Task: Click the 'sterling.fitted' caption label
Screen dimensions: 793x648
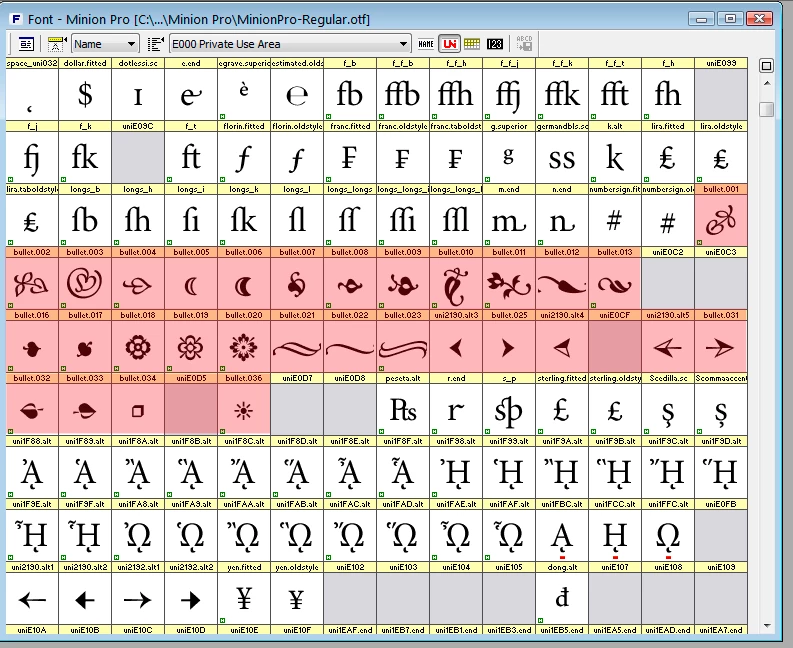Action: [562, 378]
